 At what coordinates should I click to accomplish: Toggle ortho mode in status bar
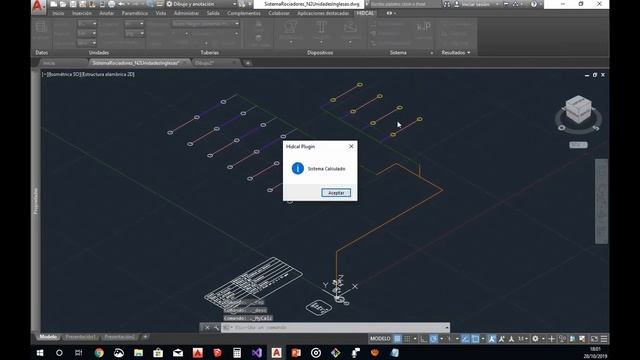[x=424, y=339]
